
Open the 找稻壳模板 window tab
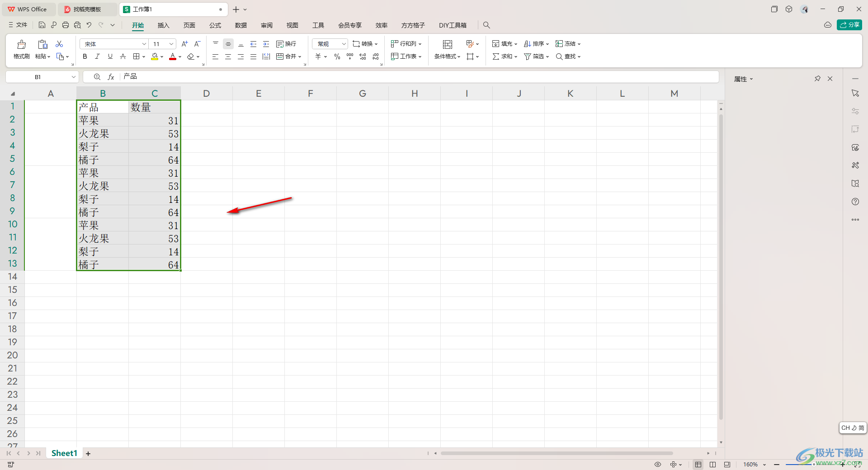coord(87,9)
